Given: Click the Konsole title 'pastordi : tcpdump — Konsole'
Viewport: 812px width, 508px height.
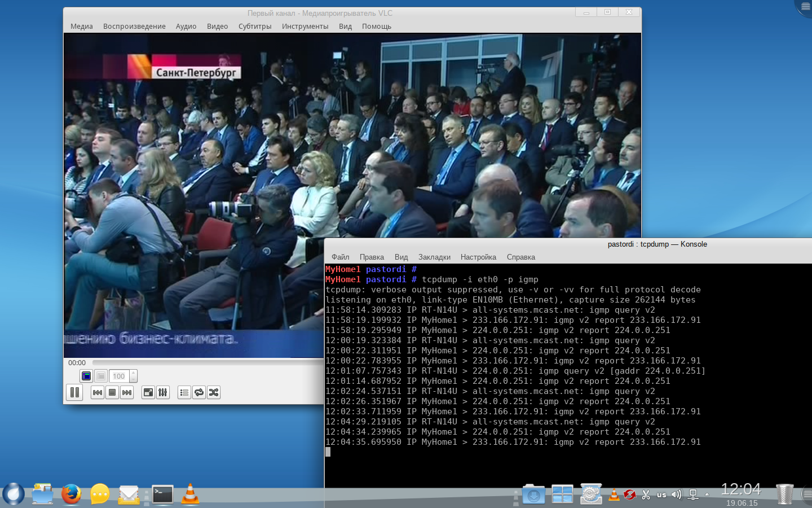Looking at the screenshot, I should [x=657, y=244].
